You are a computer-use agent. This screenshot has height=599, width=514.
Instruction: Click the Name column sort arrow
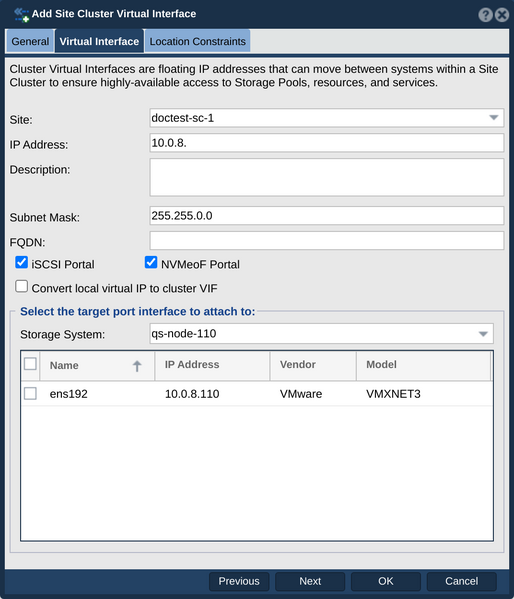click(137, 366)
